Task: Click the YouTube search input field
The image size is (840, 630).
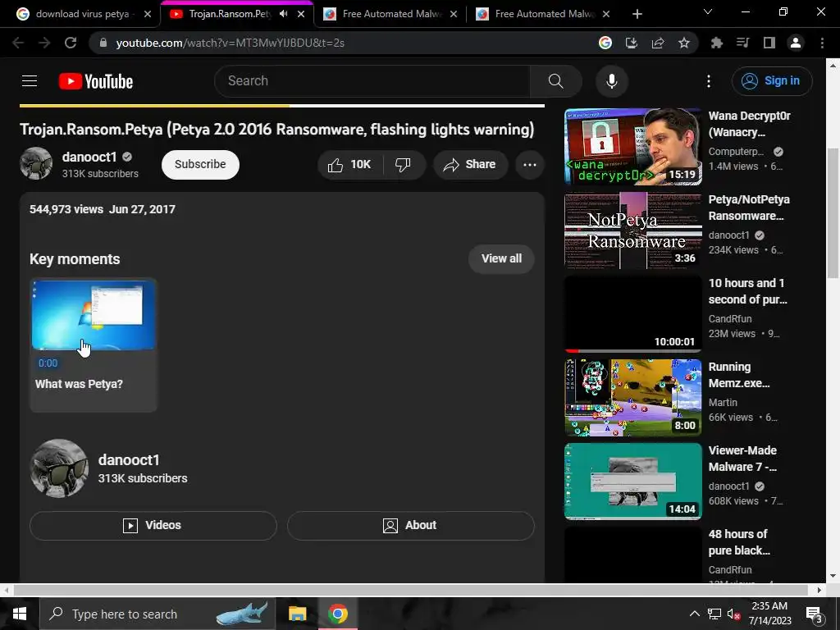Action: (372, 81)
